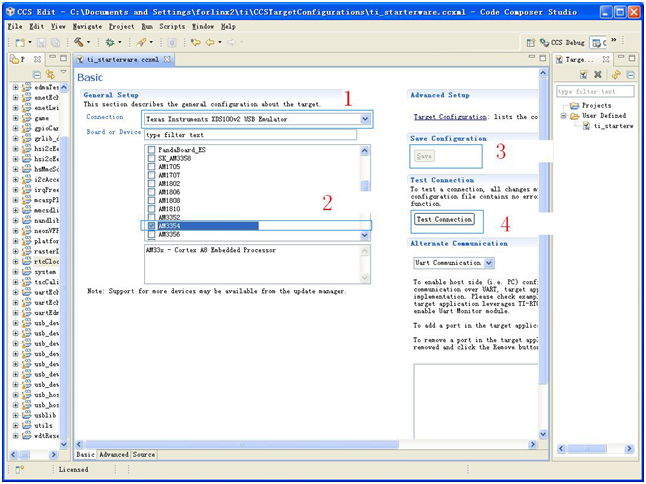Minimize the Target Configurations panel
Image resolution: width=646 pixels, height=484 pixels.
621,57
